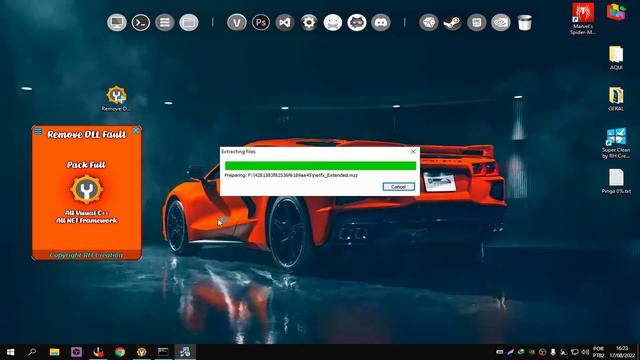Click the All NET Framework text
The width and height of the screenshot is (640, 360).
coord(87,220)
